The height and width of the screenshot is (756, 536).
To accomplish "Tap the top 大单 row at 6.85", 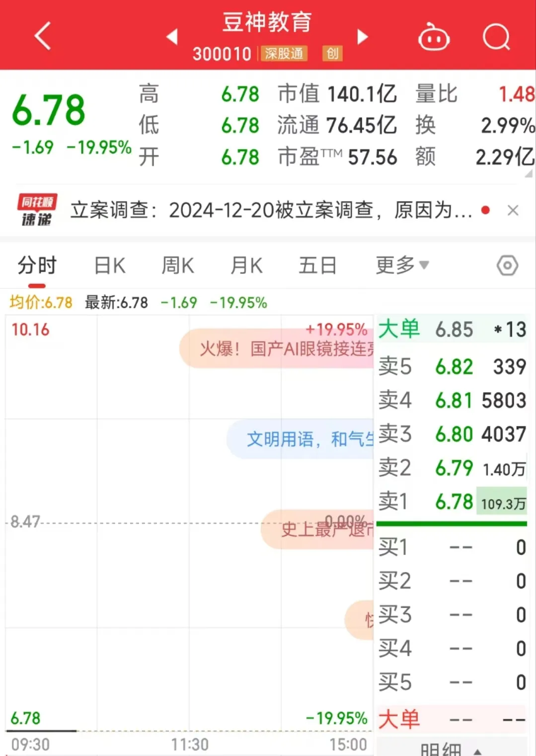I will [452, 330].
